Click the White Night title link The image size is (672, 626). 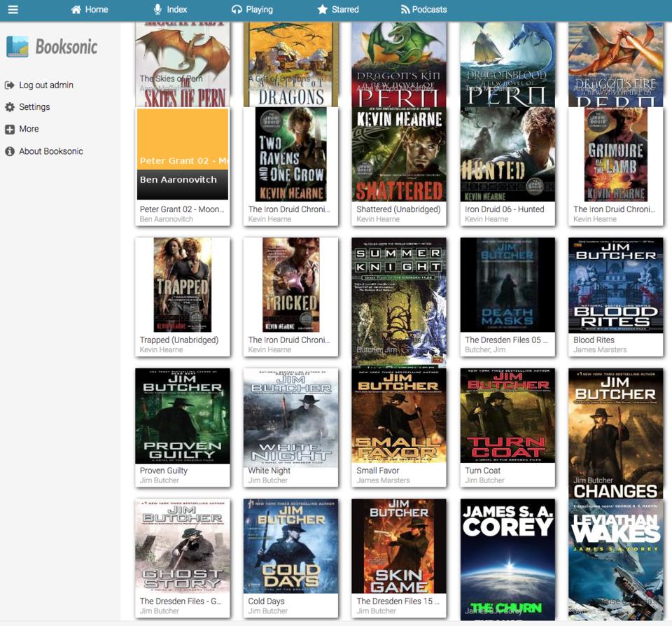269,471
